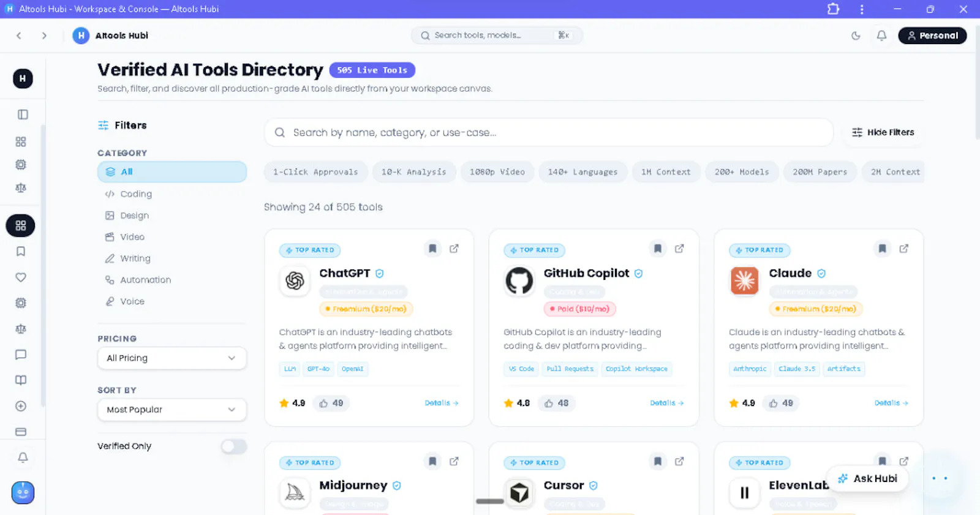Open Midjourney external link icon
This screenshot has width=980, height=515.
[454, 461]
